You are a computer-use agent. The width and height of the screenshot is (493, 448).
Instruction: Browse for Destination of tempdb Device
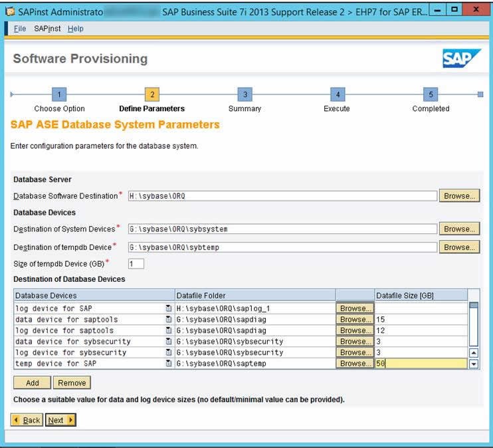click(459, 247)
